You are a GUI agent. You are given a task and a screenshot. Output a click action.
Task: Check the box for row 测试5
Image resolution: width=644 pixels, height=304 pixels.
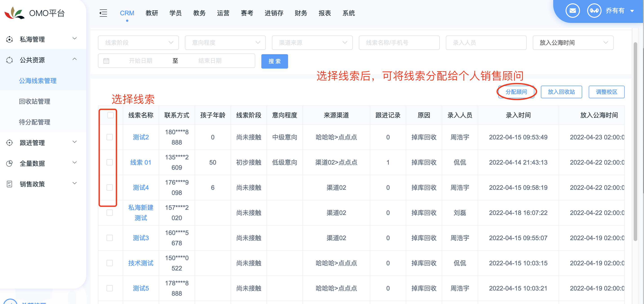[109, 288]
